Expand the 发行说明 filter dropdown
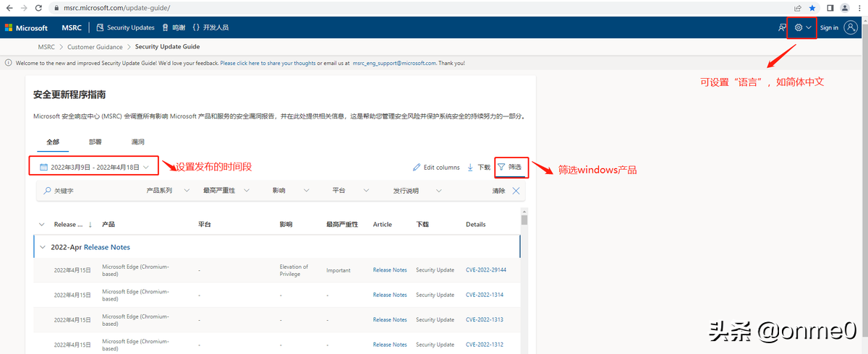This screenshot has height=354, width=868. coord(417,191)
